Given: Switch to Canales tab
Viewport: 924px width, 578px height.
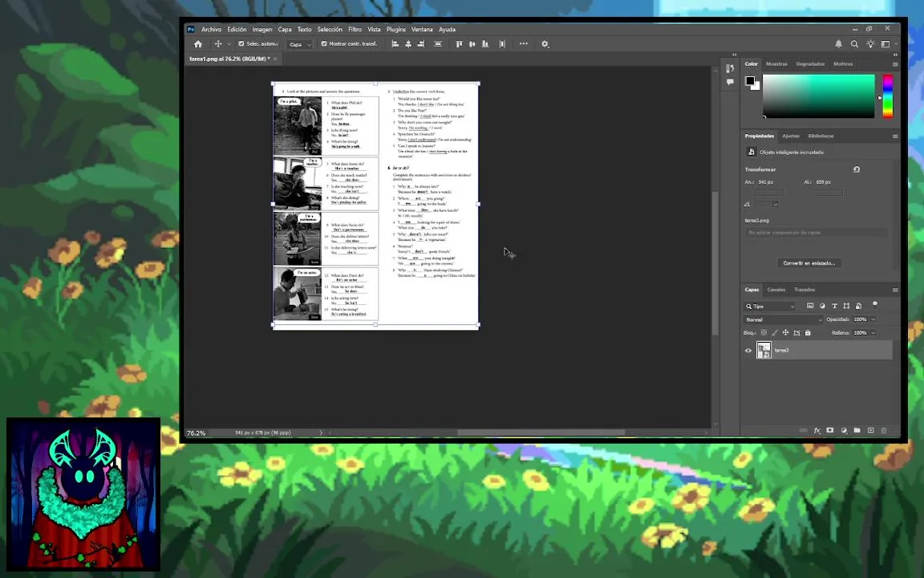Looking at the screenshot, I should 776,290.
